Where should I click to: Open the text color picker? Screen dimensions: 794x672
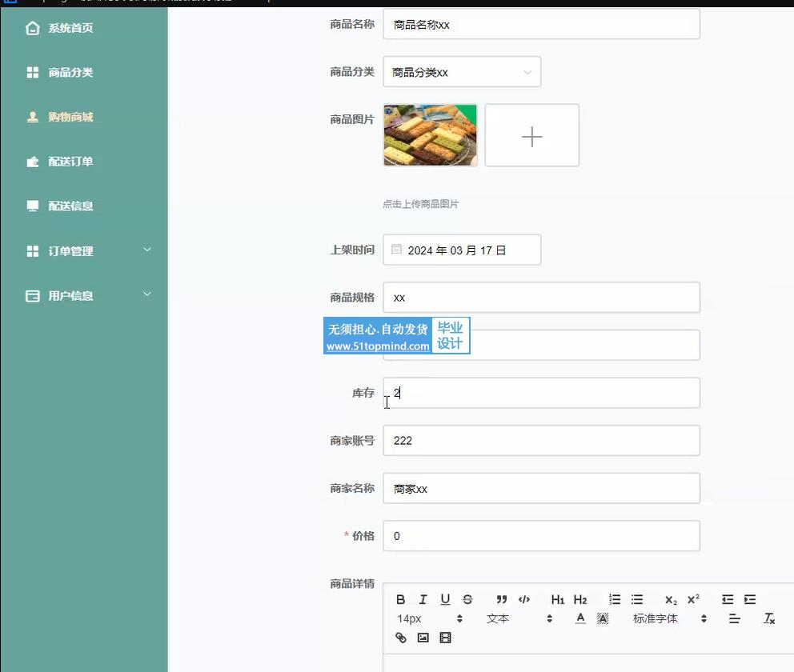580,618
